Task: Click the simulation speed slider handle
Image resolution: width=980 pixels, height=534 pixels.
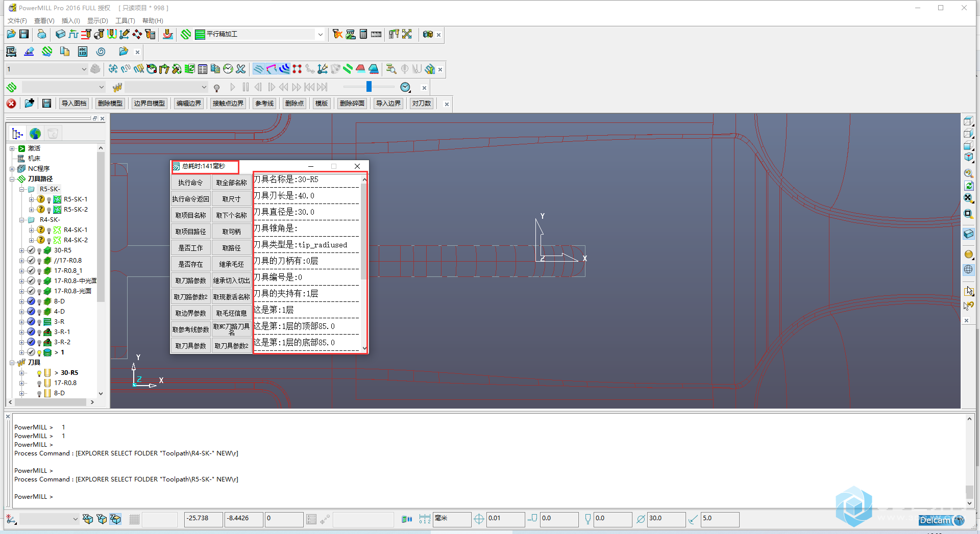Action: pyautogui.click(x=369, y=87)
